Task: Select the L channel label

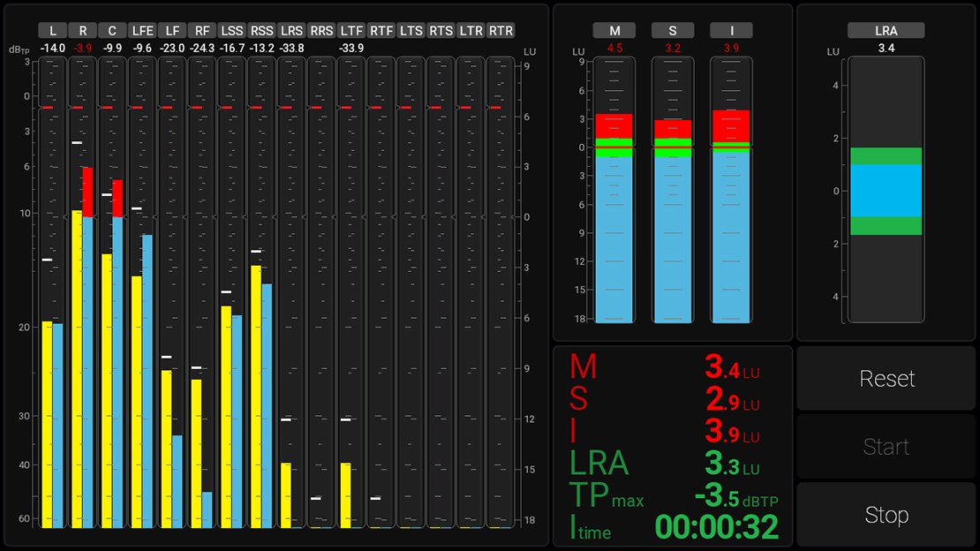Action: [52, 29]
